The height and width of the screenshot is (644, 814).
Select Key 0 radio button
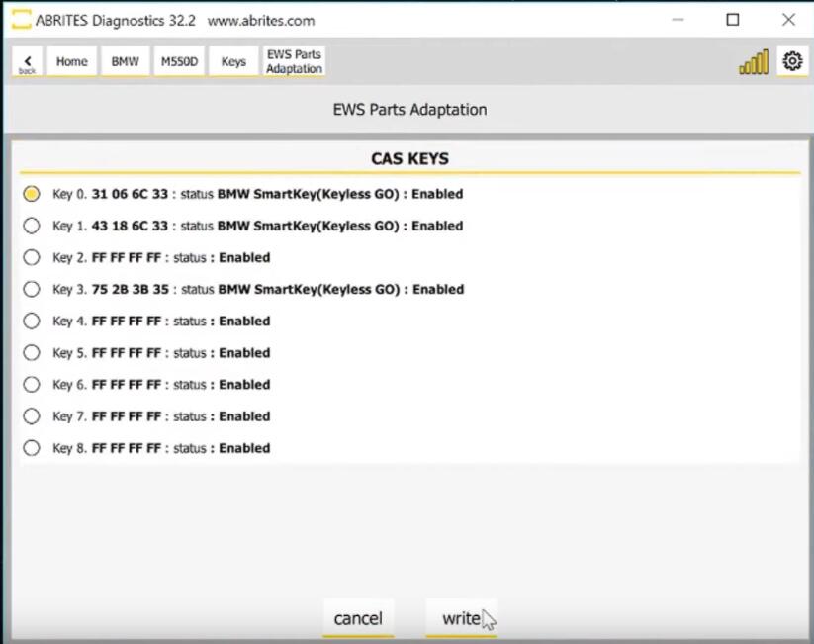[x=31, y=194]
